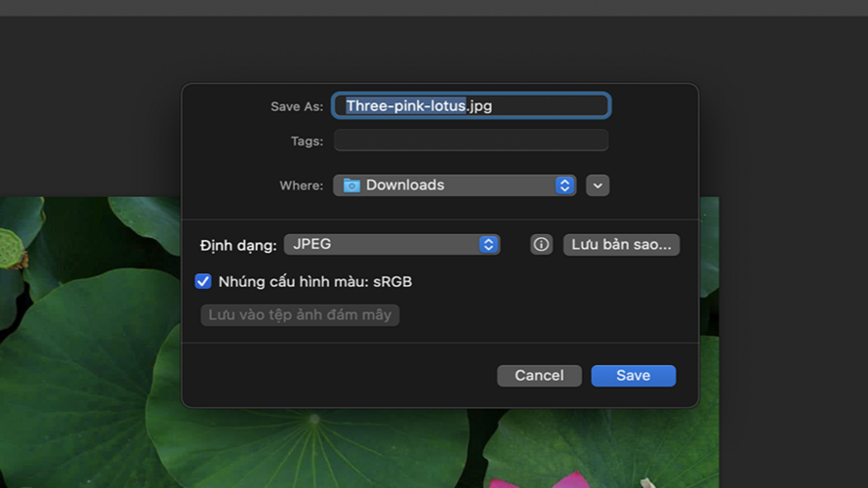Open the Định dạng JPEG format dropdown
This screenshot has width=868, height=488.
tap(391, 245)
